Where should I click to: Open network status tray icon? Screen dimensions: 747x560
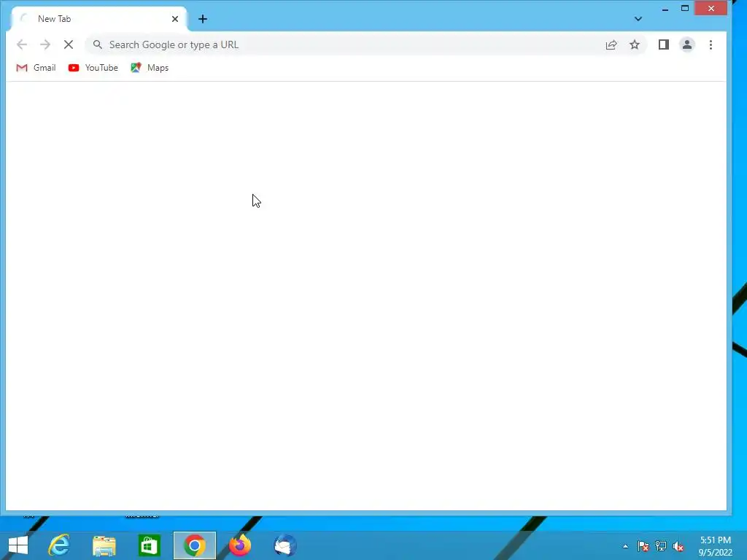(x=661, y=546)
